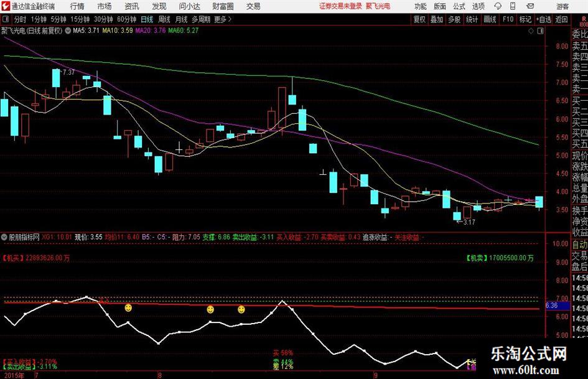Image resolution: width=588 pixels, height=379 pixels.
Task: Open the headset customer service icon
Action: tap(498, 6)
